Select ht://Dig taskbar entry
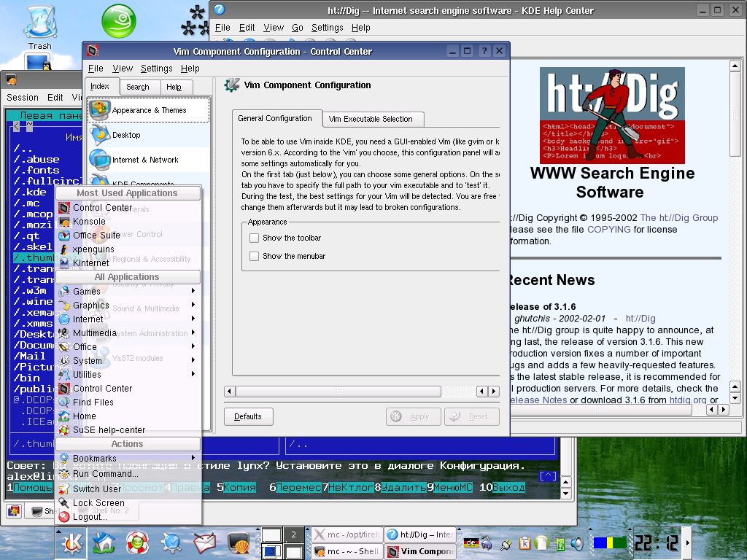Screen dimensions: 747x560 (420, 534)
